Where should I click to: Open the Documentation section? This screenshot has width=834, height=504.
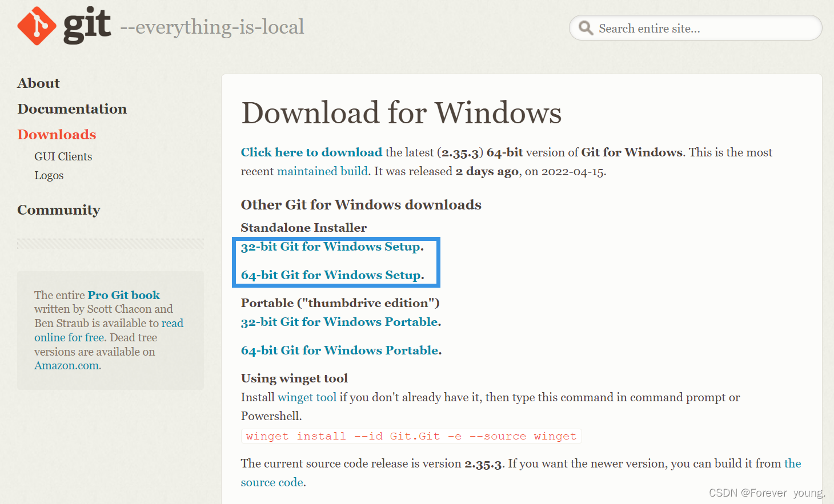click(x=72, y=109)
